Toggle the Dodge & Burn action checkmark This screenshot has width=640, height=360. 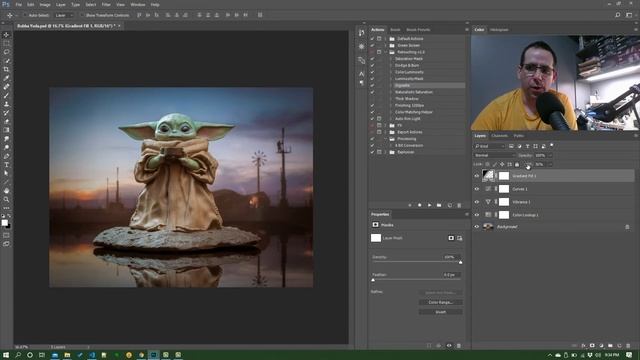pyautogui.click(x=372, y=65)
